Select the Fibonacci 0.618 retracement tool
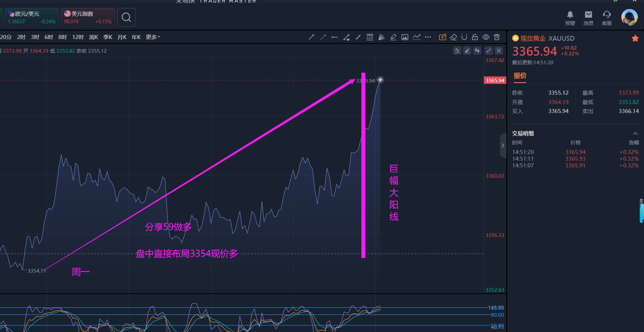 pos(370,37)
